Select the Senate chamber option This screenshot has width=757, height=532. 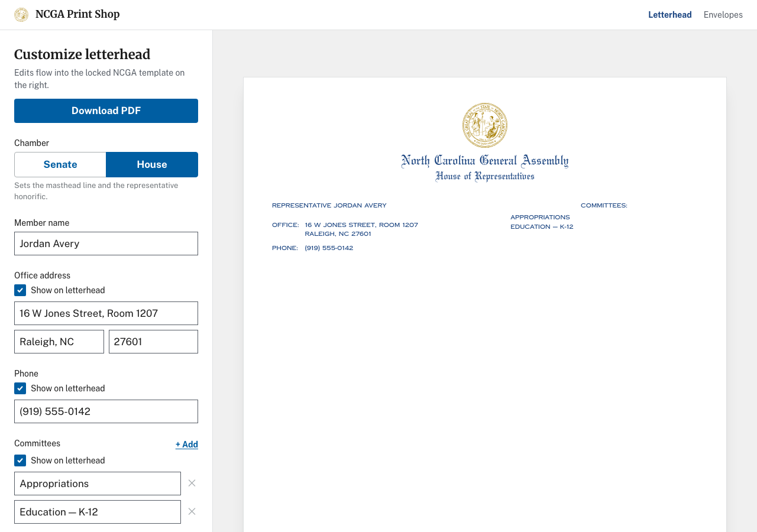[60, 164]
